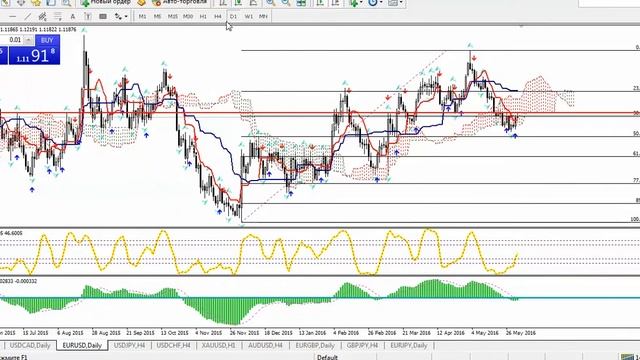
Task: Click the 1.11 91 buy price panel
Action: [x=34, y=56]
